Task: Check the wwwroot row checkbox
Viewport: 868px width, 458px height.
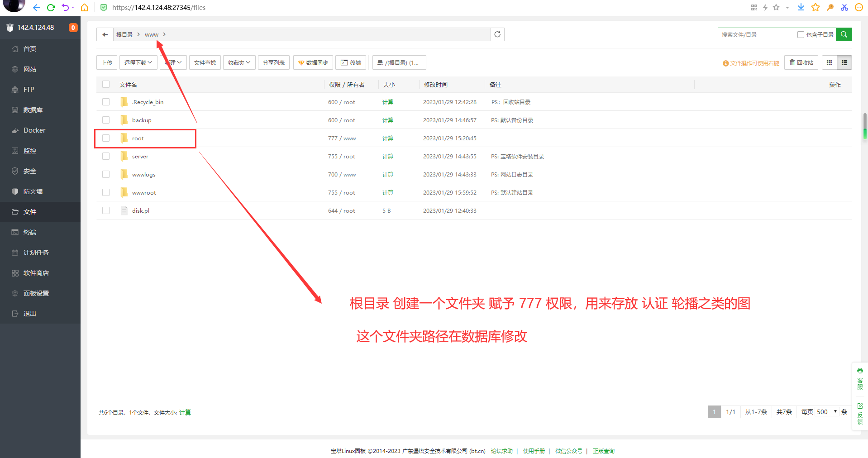Action: 106,192
